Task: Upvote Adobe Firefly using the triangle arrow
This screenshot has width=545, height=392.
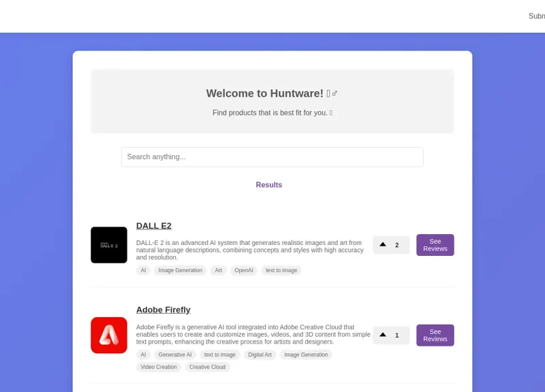Action: pos(383,335)
